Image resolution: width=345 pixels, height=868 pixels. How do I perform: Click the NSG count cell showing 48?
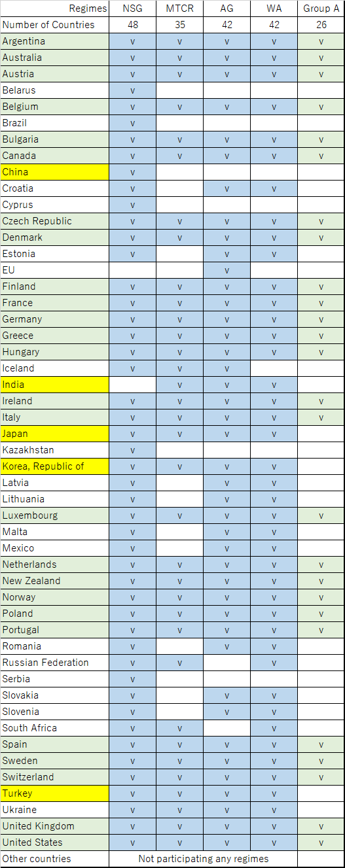[132, 25]
